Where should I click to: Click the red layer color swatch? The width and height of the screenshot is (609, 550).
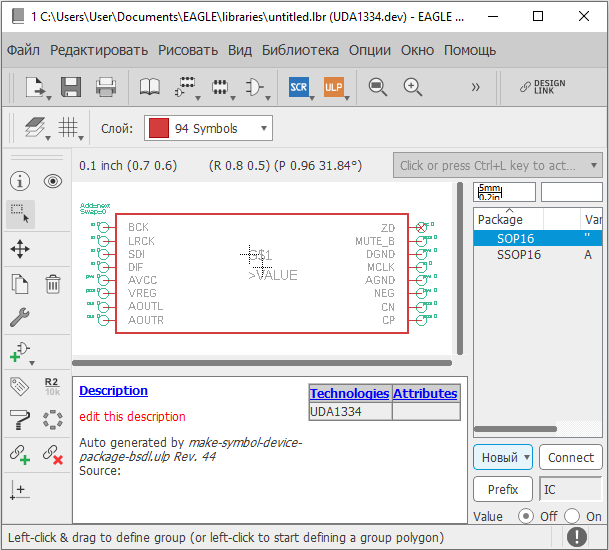point(158,128)
